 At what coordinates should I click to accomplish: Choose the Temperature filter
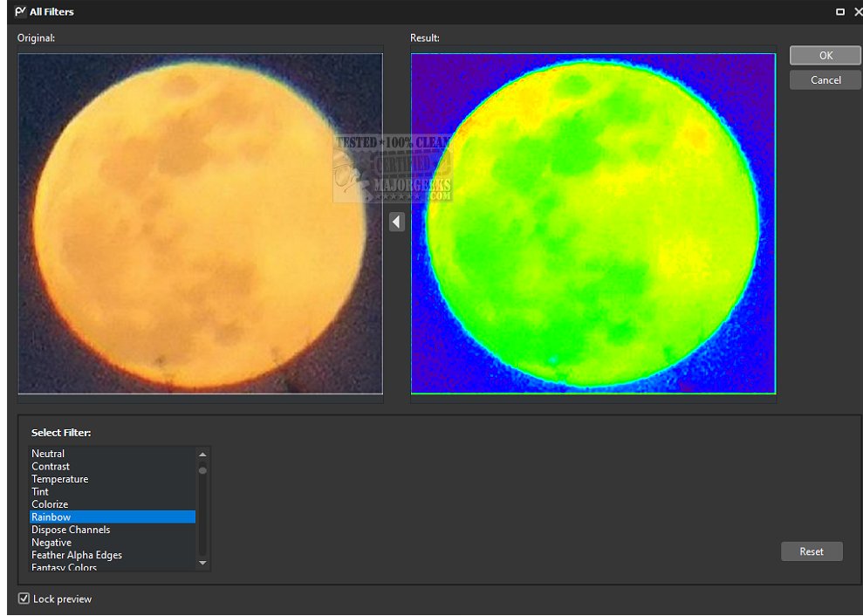tap(59, 479)
